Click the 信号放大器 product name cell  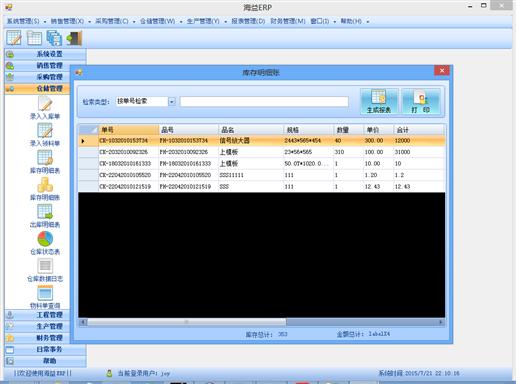tap(251, 141)
